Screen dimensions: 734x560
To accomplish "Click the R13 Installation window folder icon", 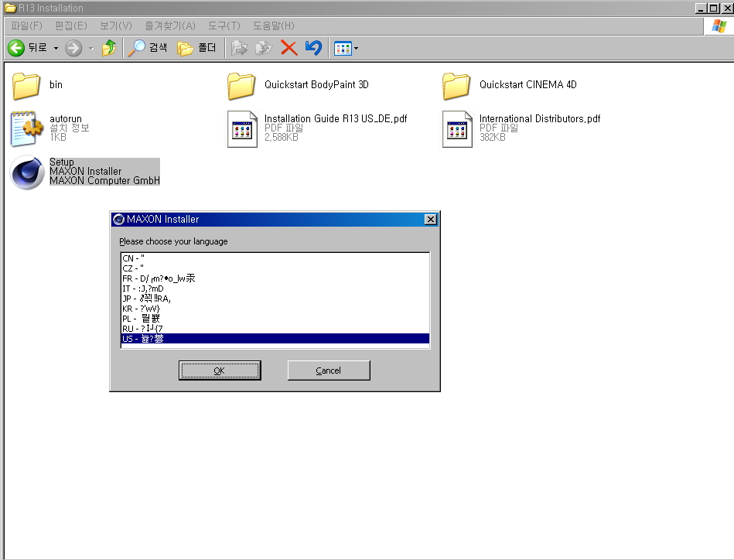I will pyautogui.click(x=10, y=8).
